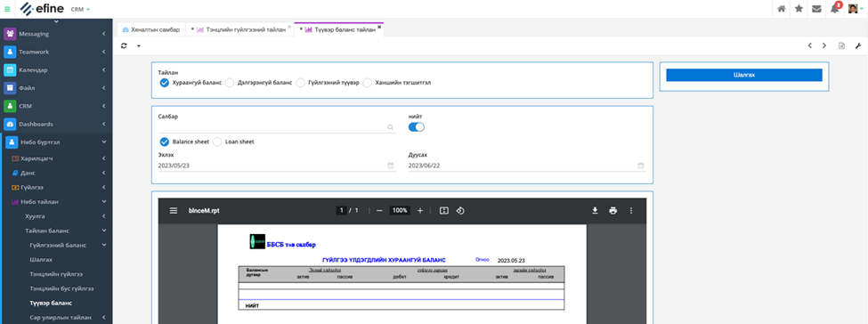868x324 pixels.
Task: Open favorites star icon
Action: coord(799,9)
